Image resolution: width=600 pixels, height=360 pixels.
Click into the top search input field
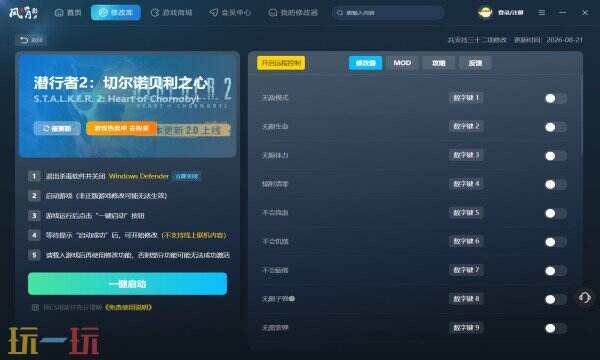pos(388,13)
